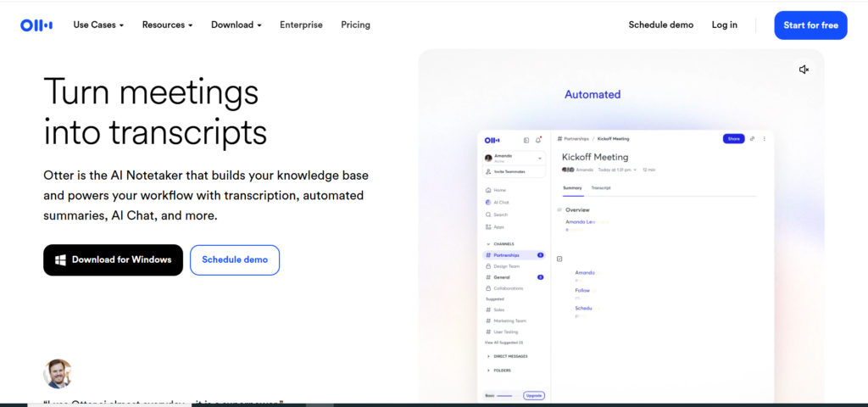Go to the Pricing page
Viewport: 868px width, 407px height.
355,25
